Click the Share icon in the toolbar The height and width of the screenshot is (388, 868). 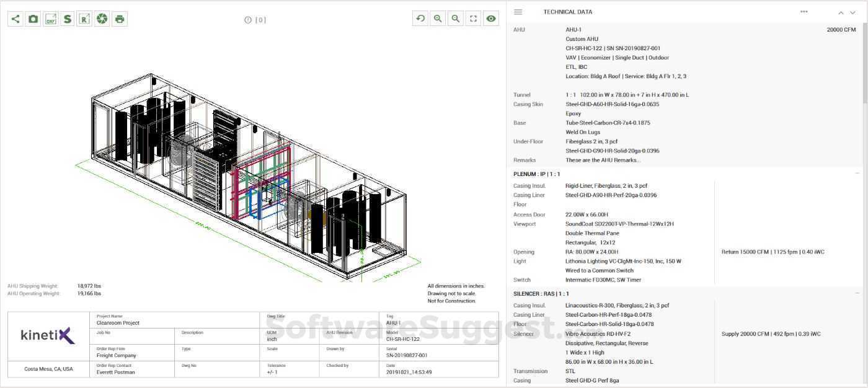tap(15, 19)
